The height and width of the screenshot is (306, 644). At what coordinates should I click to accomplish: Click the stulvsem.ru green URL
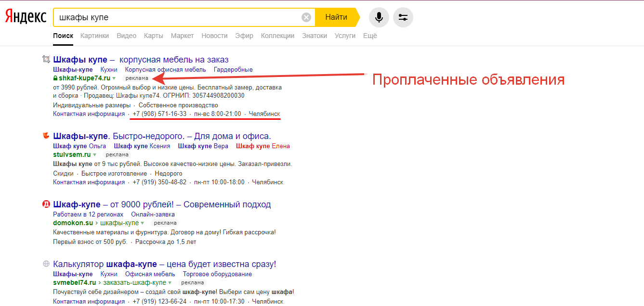(x=72, y=154)
